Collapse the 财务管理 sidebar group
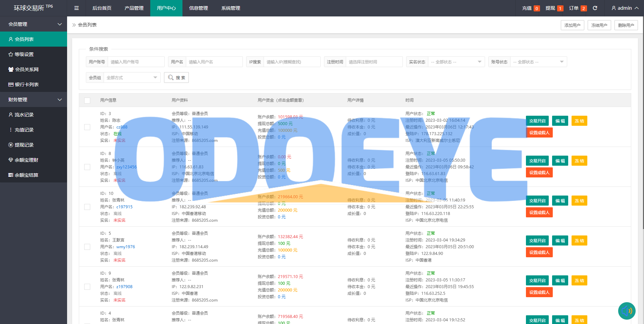 tap(34, 100)
